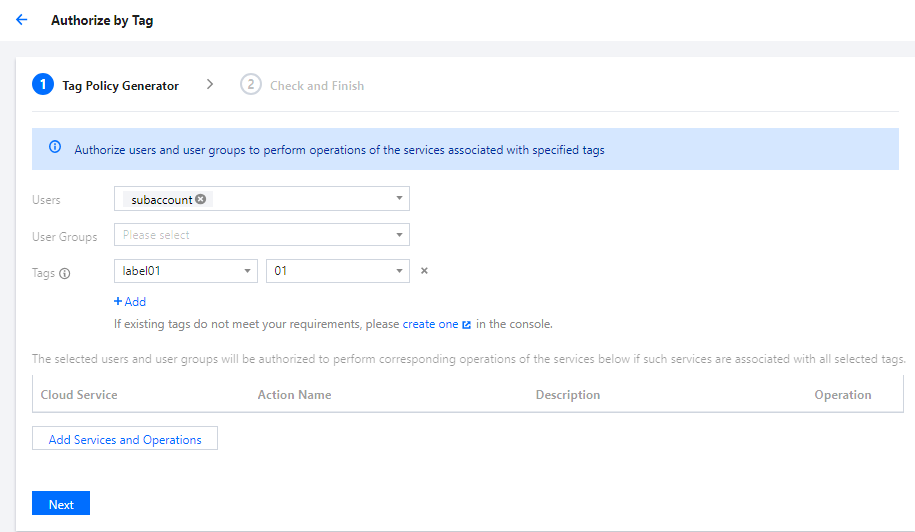Open the create one link
This screenshot has width=915, height=532.
430,324
